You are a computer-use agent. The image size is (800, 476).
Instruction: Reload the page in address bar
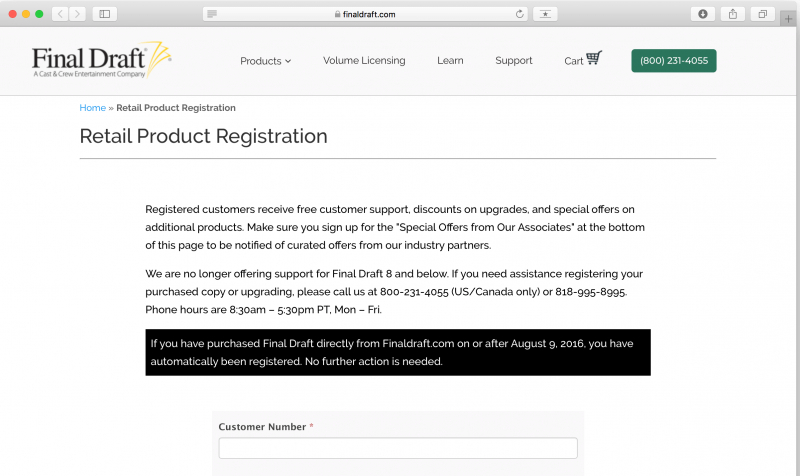click(520, 14)
